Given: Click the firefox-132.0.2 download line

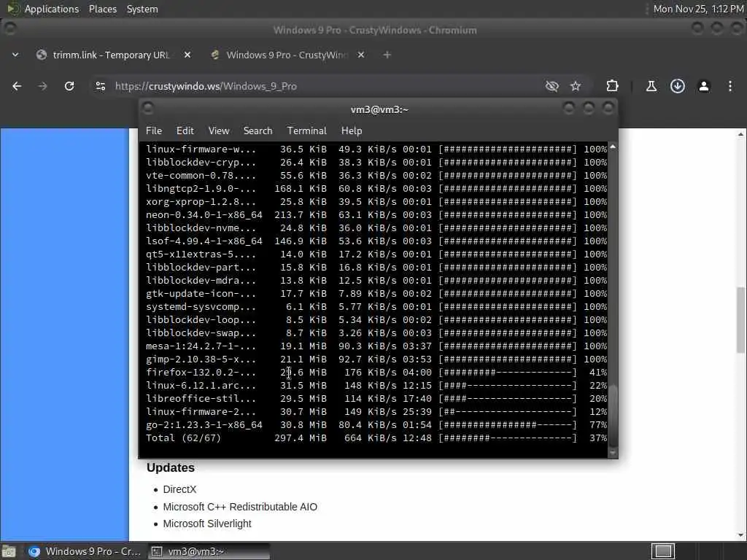Looking at the screenshot, I should 376,373.
